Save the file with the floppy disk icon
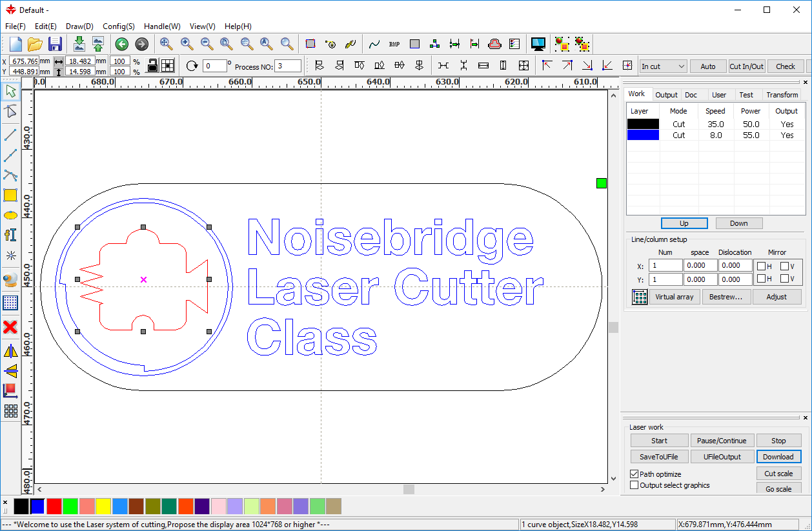The height and width of the screenshot is (531, 812). (55, 44)
